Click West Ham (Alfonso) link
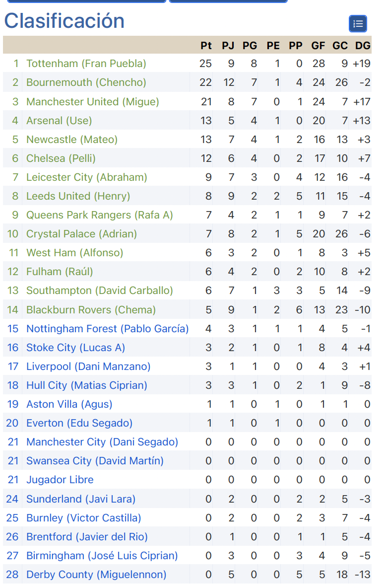 [74, 253]
